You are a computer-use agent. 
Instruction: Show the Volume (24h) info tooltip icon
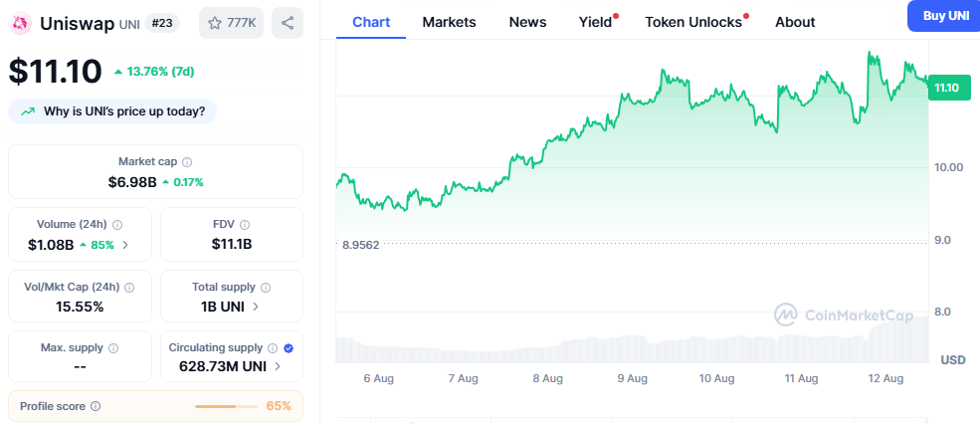pyautogui.click(x=117, y=225)
